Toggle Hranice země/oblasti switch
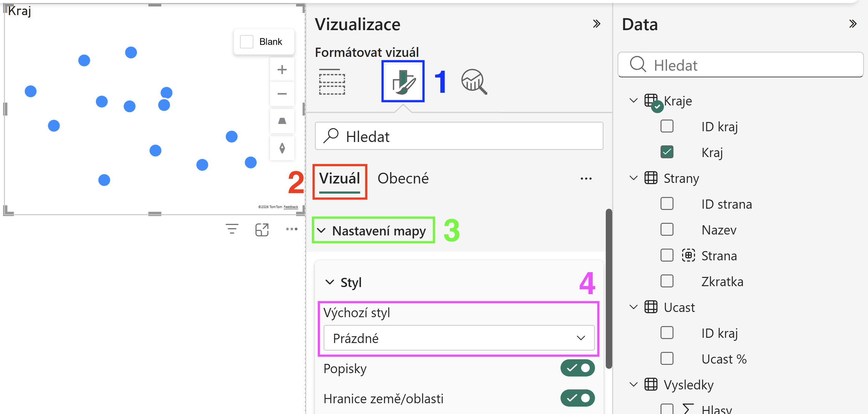The height and width of the screenshot is (414, 868). pyautogui.click(x=577, y=398)
